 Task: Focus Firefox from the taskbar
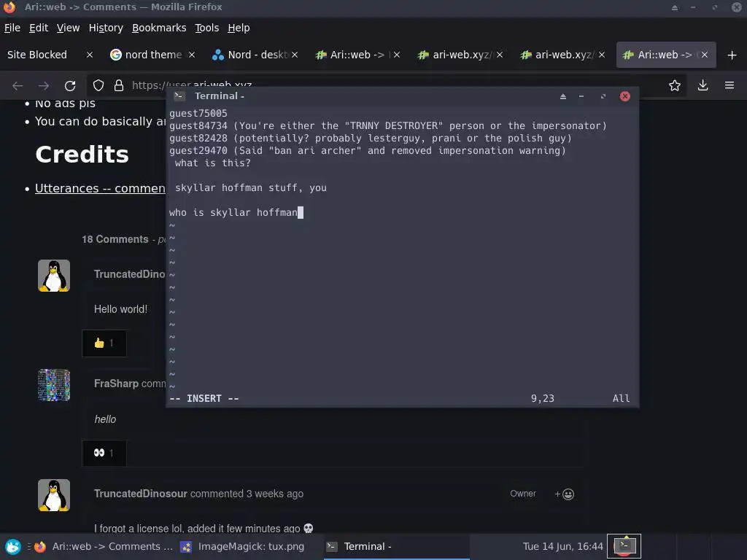tap(104, 547)
